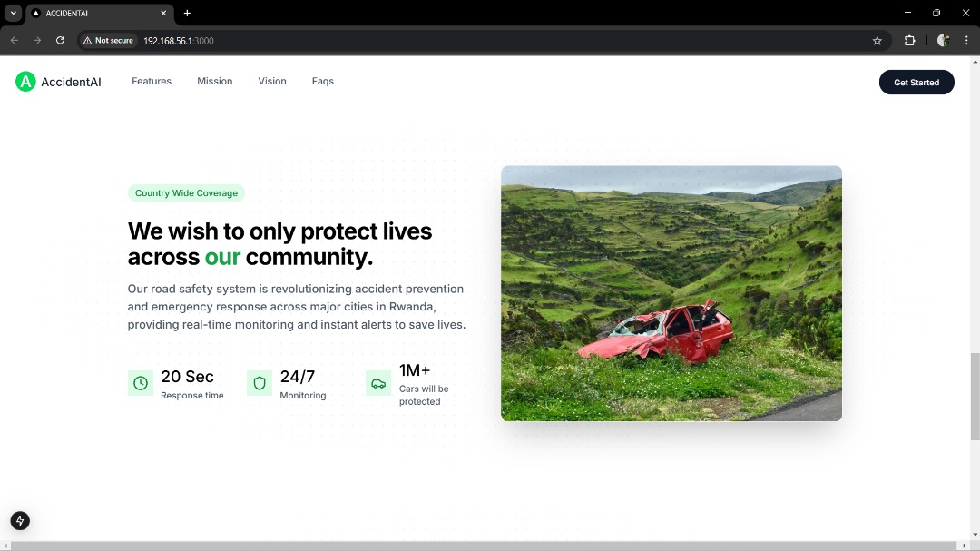Click the Not secure site info chip
The image size is (980, 551).
pyautogui.click(x=108, y=41)
